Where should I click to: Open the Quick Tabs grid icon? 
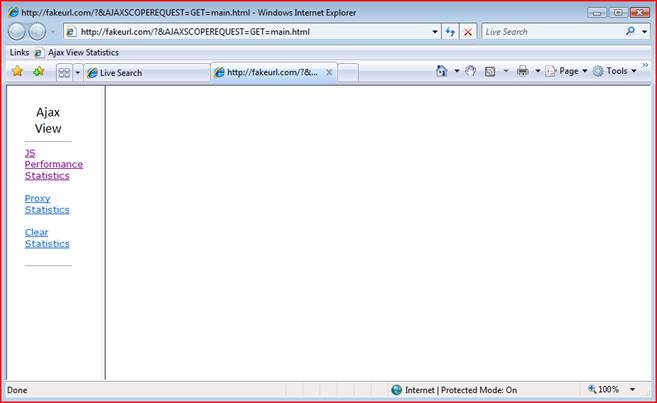click(64, 72)
